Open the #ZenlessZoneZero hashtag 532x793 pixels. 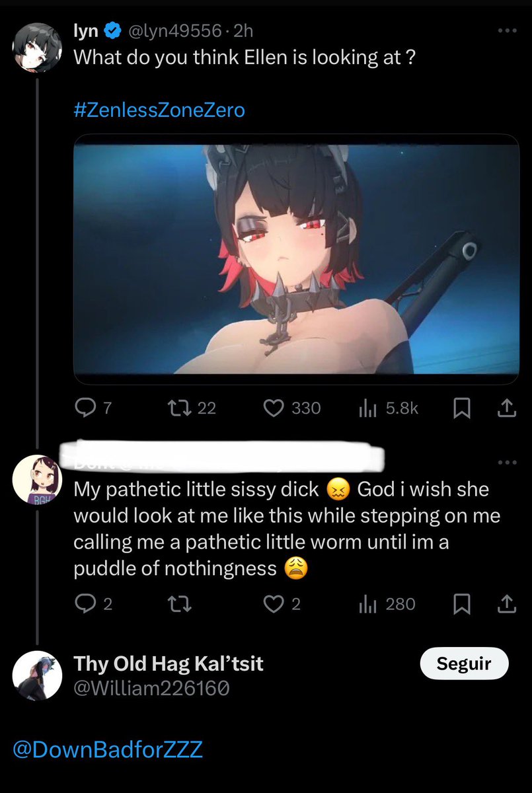tap(159, 110)
